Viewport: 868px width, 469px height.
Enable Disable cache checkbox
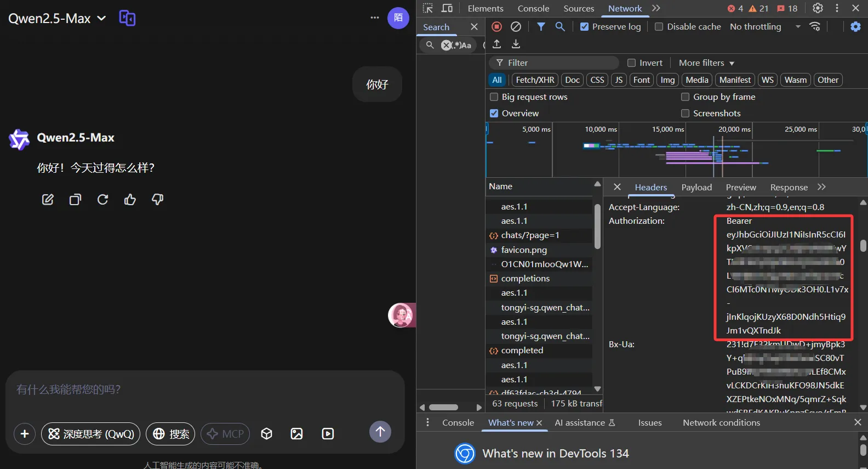pyautogui.click(x=659, y=26)
